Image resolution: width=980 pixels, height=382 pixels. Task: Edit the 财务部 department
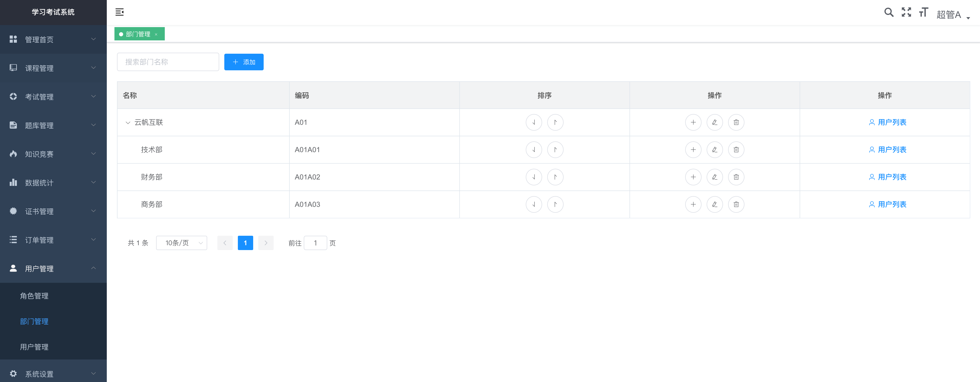(715, 177)
